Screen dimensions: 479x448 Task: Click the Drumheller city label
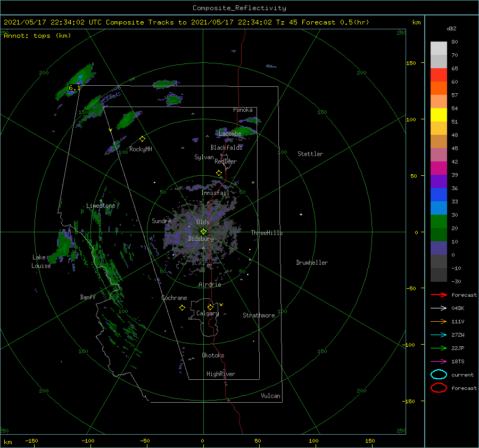pos(312,263)
